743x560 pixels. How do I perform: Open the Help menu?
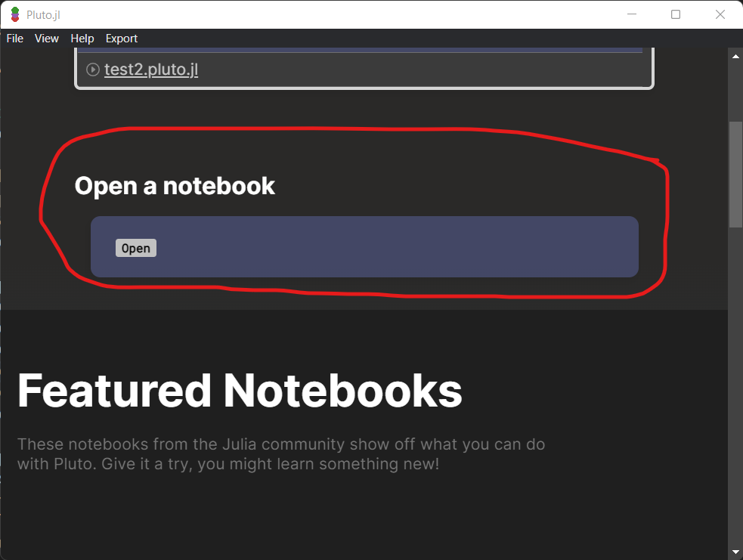click(82, 39)
